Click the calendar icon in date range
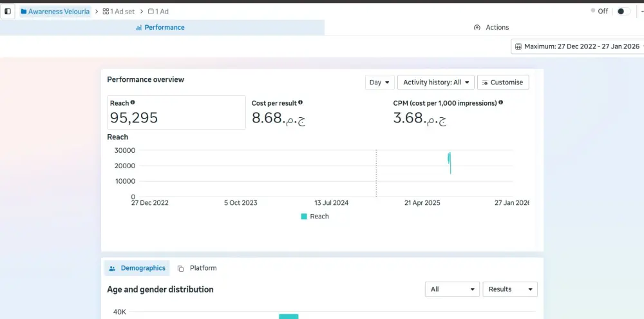 (x=518, y=47)
